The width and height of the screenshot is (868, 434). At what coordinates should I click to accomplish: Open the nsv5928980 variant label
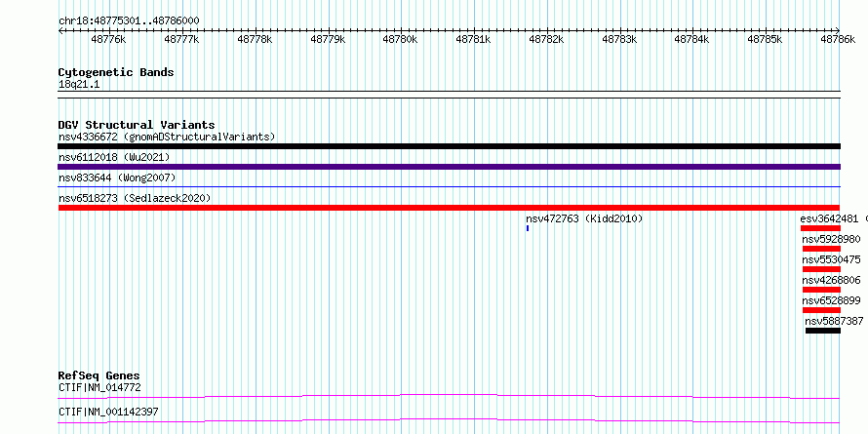832,239
